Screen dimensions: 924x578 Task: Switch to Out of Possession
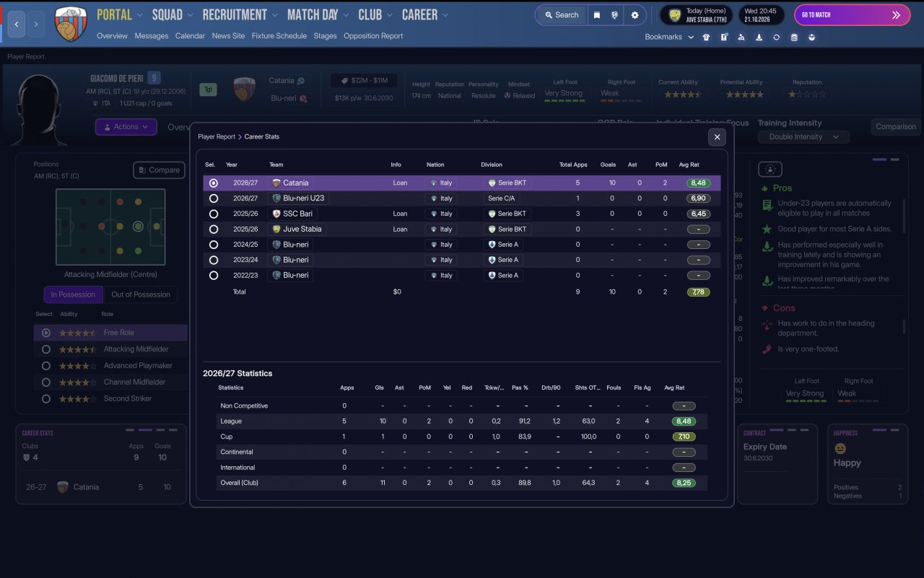tap(141, 294)
